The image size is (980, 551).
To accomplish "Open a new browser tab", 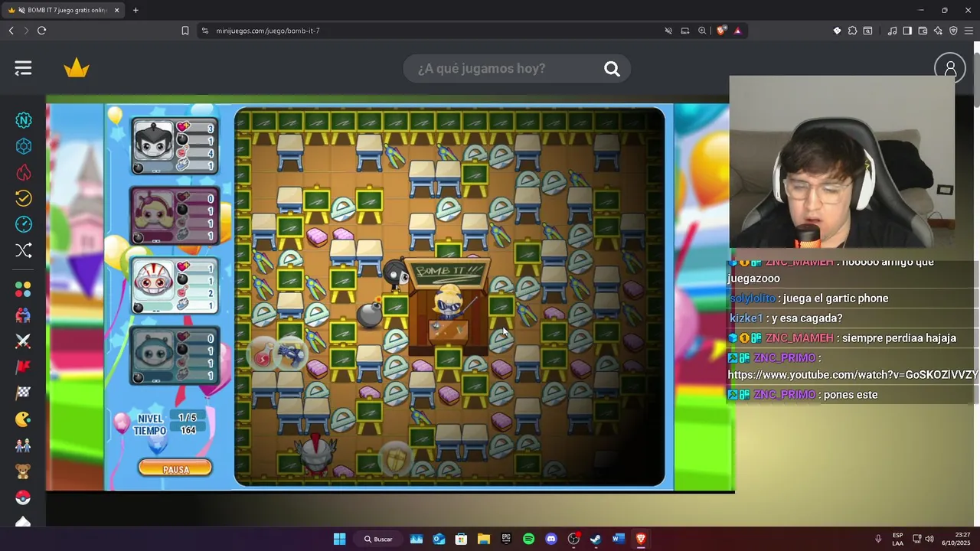I will pos(136,10).
